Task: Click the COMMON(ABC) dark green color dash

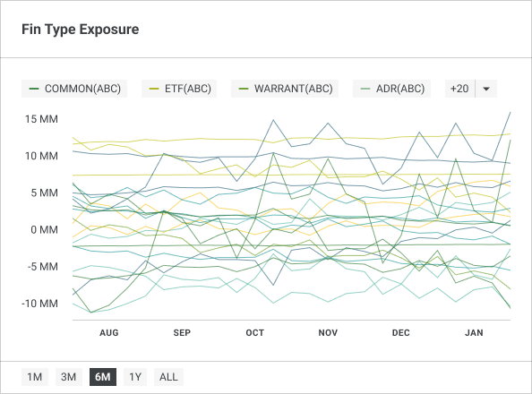Action: [x=34, y=89]
